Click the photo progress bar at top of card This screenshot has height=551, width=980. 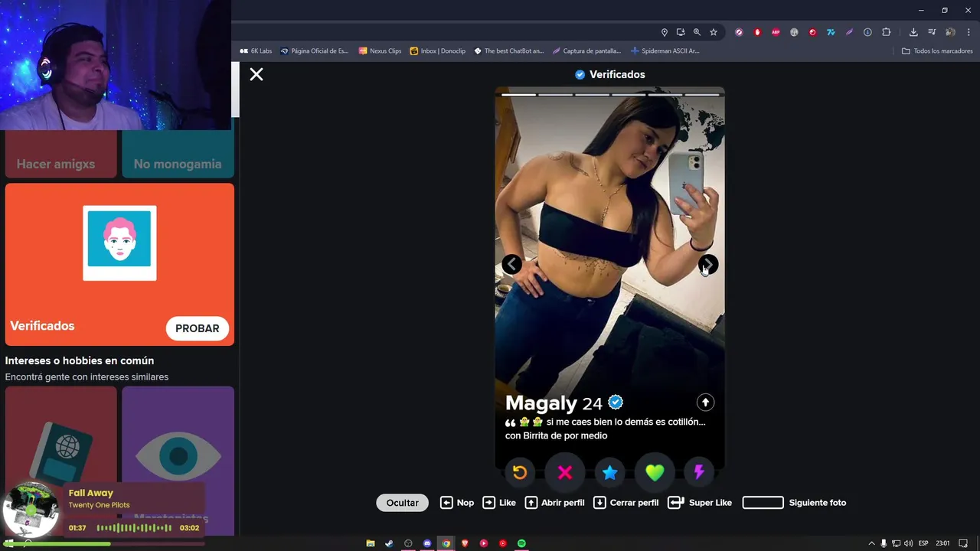click(x=609, y=95)
